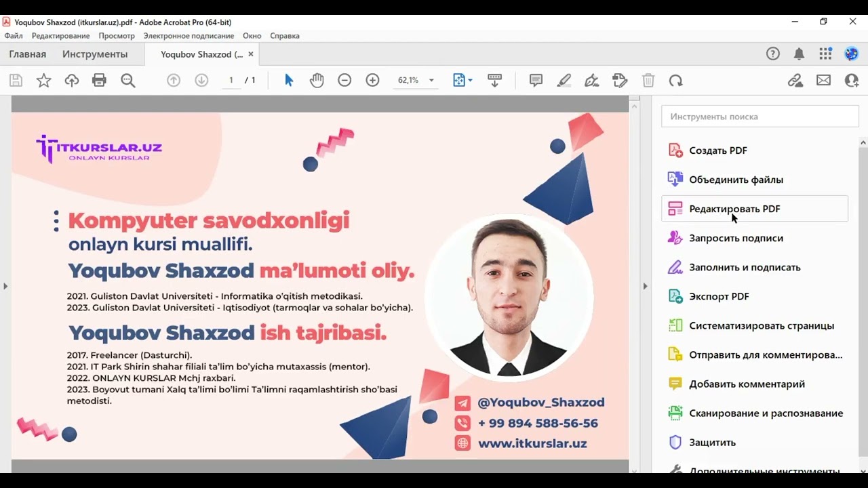Open the apps grid menu
Image resolution: width=868 pixels, height=488 pixels.
point(825,54)
